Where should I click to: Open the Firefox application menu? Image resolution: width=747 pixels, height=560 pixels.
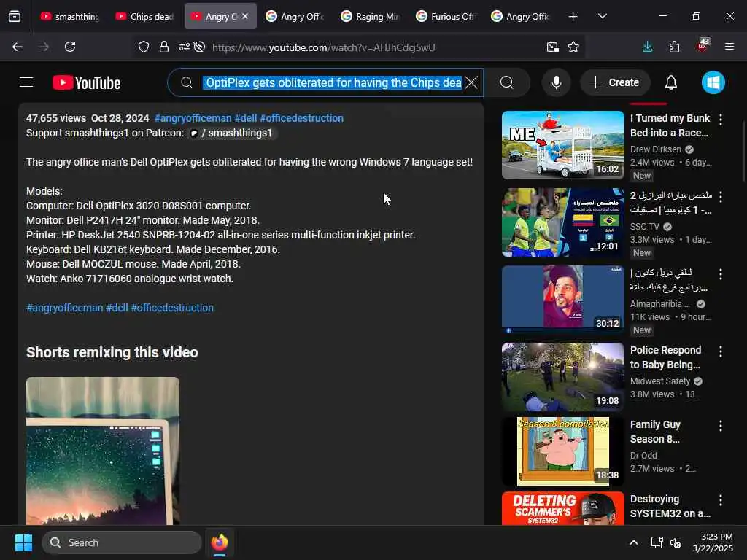pos(729,47)
